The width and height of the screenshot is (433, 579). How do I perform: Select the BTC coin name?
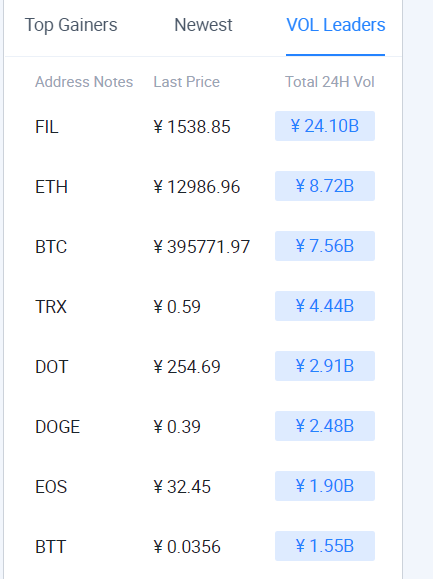coord(51,247)
